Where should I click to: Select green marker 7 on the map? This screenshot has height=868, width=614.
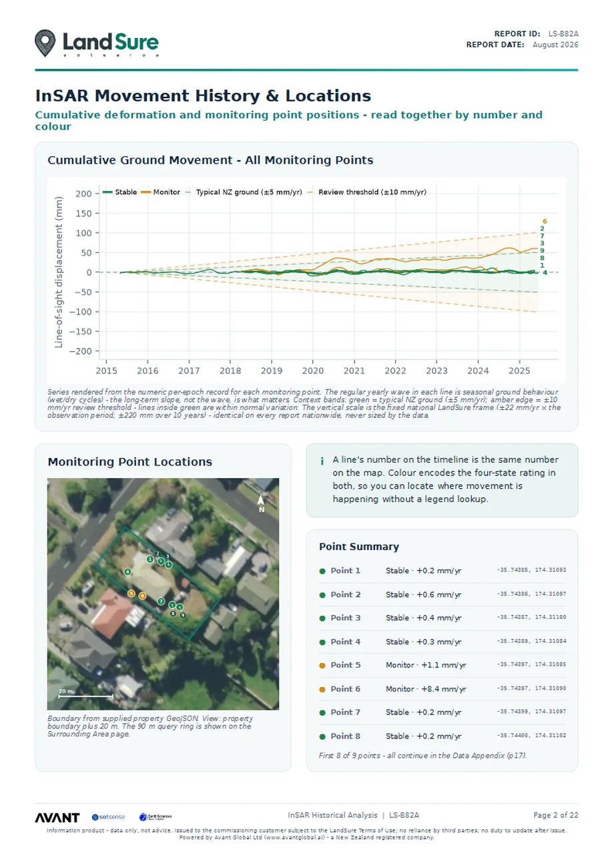tap(161, 601)
